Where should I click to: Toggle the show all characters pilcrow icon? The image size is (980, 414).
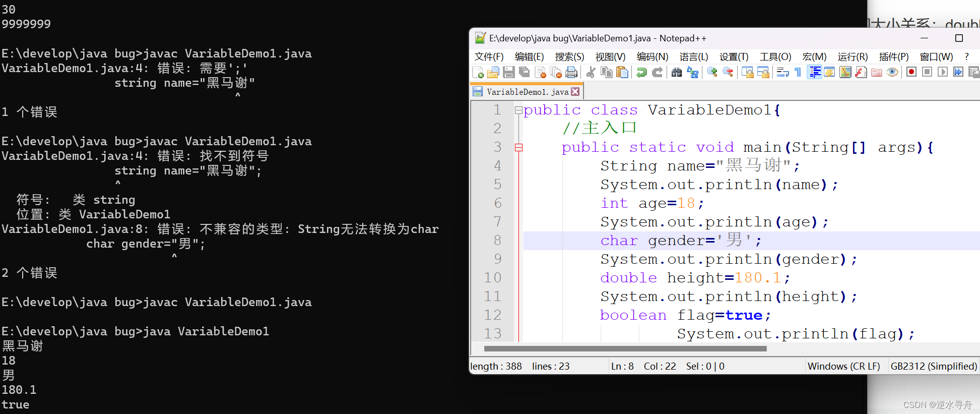[x=798, y=73]
